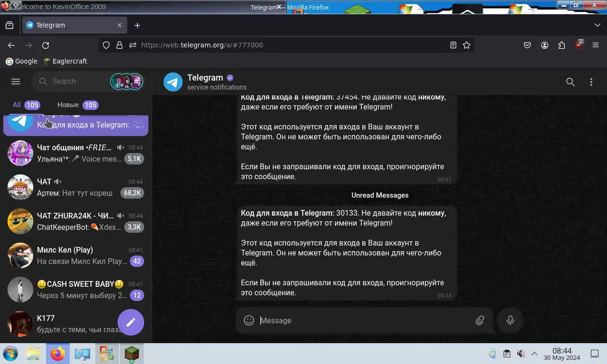Click the tracking protection shield icon
The width and height of the screenshot is (607, 364).
point(106,45)
